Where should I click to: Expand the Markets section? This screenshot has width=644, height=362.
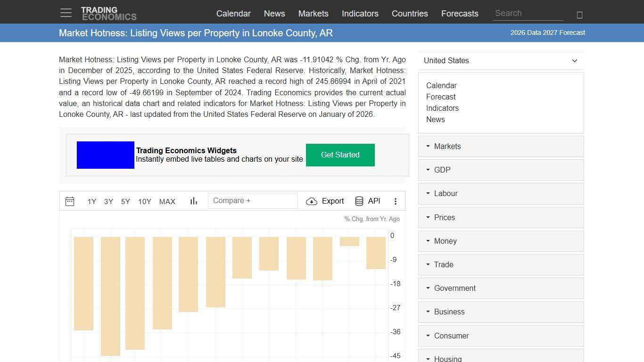tap(447, 146)
